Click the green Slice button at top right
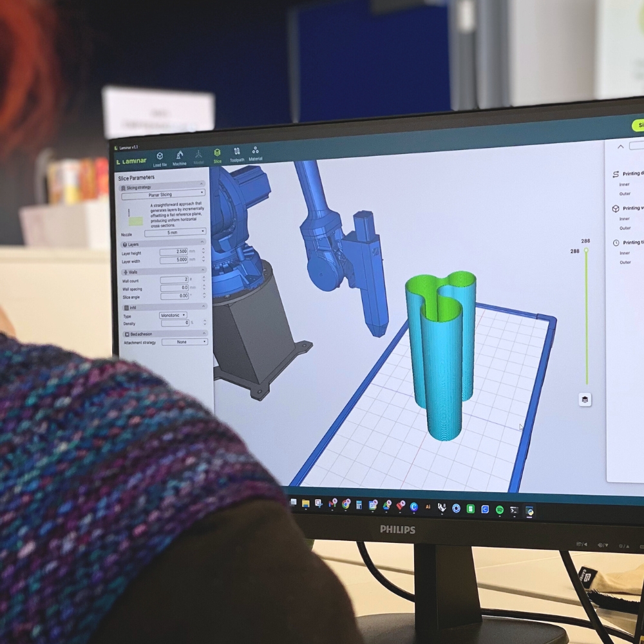Image resolution: width=644 pixels, height=644 pixels. tap(638, 125)
